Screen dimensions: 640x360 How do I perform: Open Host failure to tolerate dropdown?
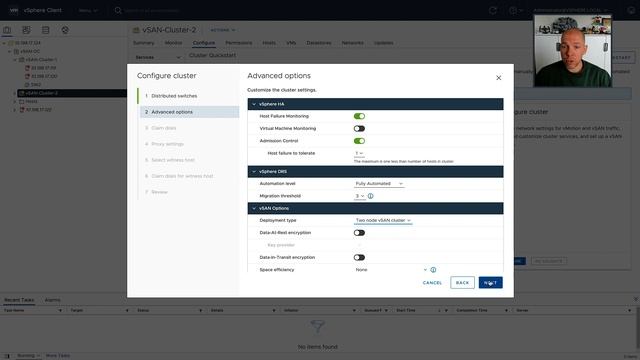359,153
